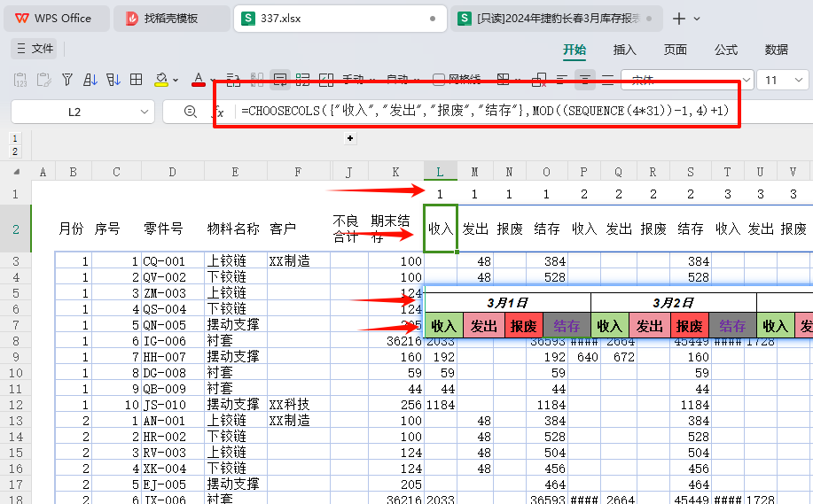813x504 pixels.
Task: Switch to the 找稻壳模板 tab
Action: [172, 19]
